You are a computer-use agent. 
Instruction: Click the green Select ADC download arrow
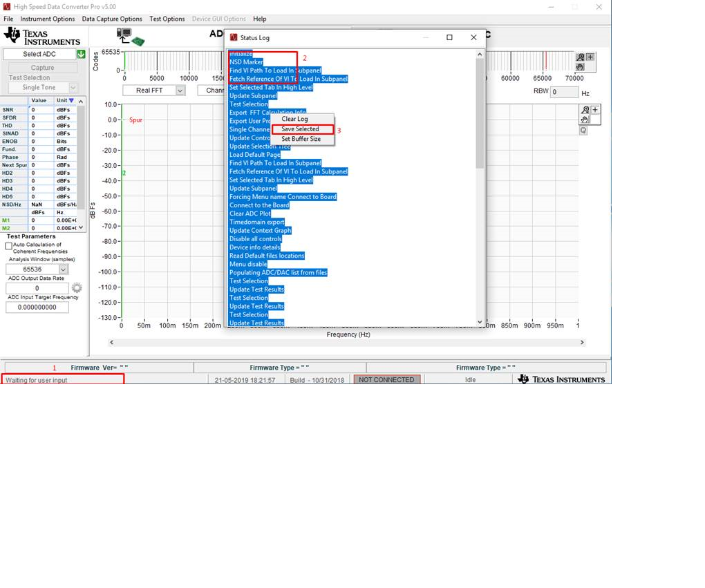coord(81,54)
